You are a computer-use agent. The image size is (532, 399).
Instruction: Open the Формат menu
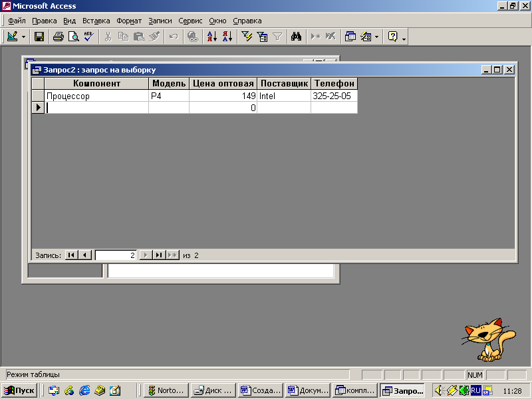click(129, 21)
